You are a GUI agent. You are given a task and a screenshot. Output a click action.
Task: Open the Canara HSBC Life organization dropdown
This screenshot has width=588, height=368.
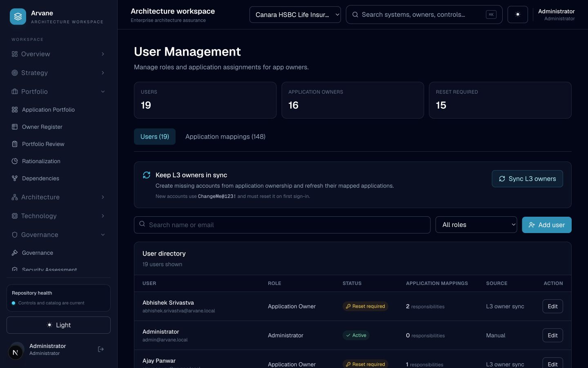(295, 15)
